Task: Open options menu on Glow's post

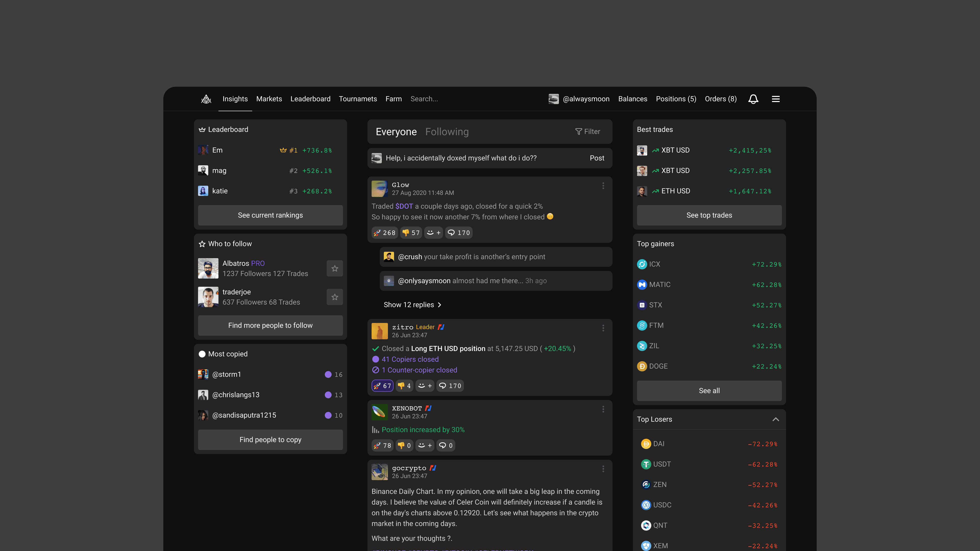Action: coord(603,186)
